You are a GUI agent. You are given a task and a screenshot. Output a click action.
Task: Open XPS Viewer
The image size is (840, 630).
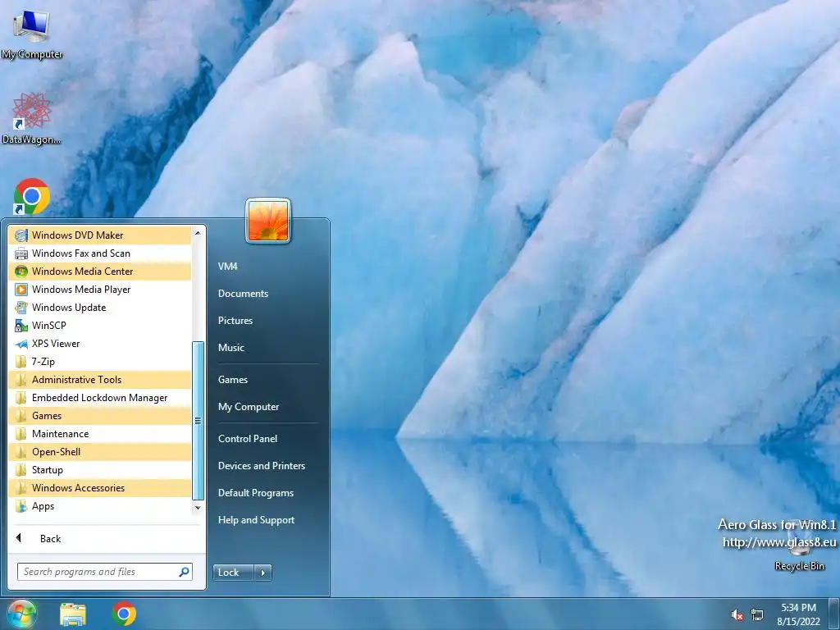click(x=99, y=344)
